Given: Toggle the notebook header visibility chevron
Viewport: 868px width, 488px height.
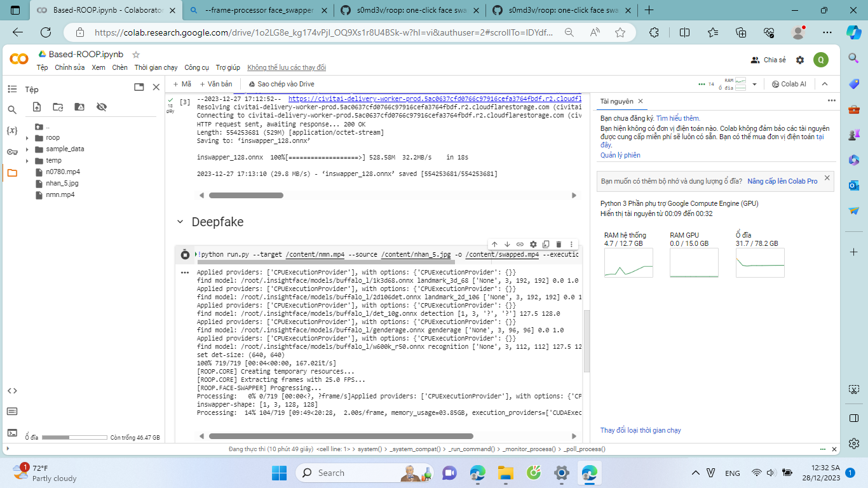Looking at the screenshot, I should click(825, 84).
